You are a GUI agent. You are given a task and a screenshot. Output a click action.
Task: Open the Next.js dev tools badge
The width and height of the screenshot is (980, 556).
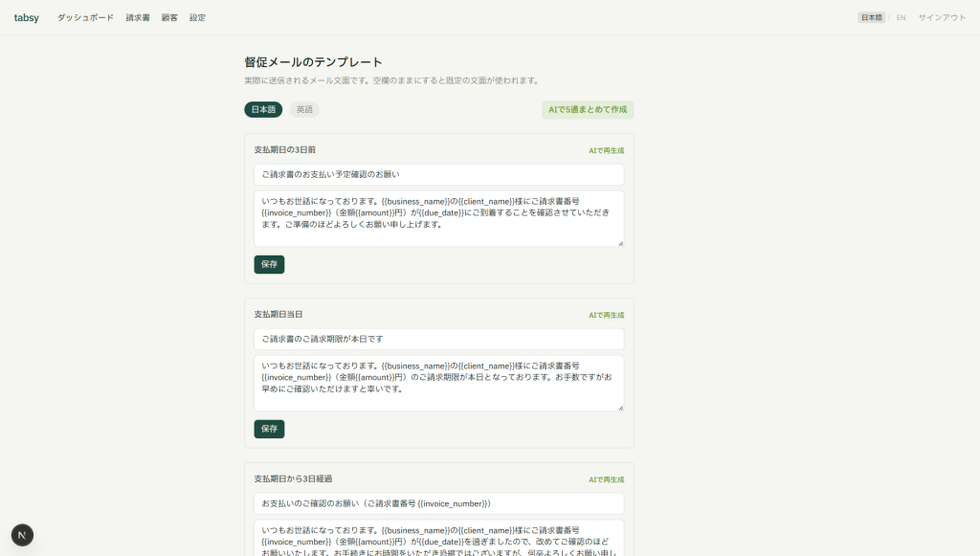(23, 535)
